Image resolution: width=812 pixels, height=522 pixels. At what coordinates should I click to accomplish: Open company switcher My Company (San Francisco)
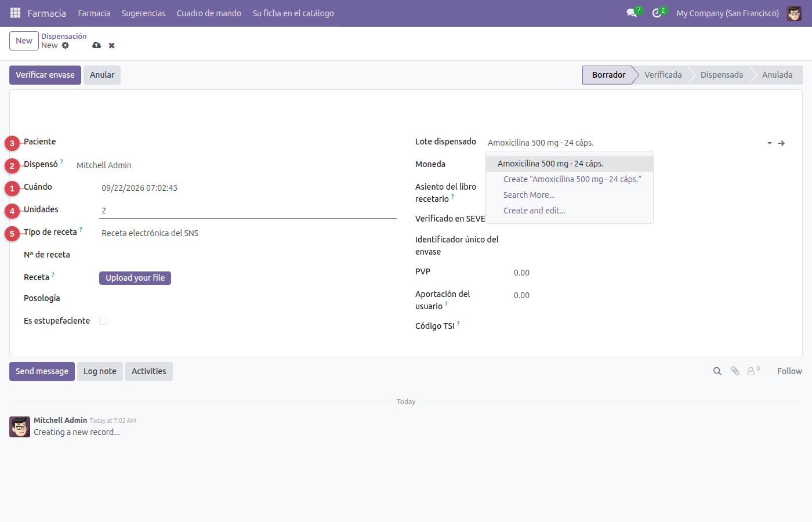[727, 13]
